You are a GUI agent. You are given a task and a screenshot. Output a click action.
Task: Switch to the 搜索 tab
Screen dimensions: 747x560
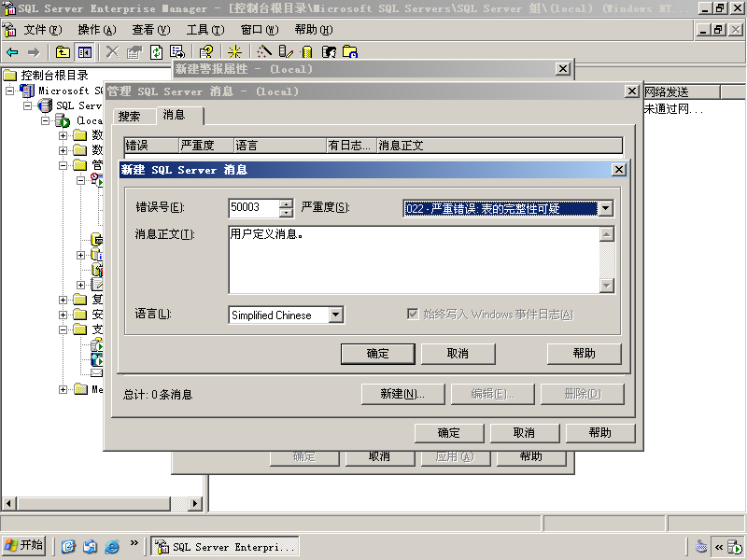[x=134, y=116]
